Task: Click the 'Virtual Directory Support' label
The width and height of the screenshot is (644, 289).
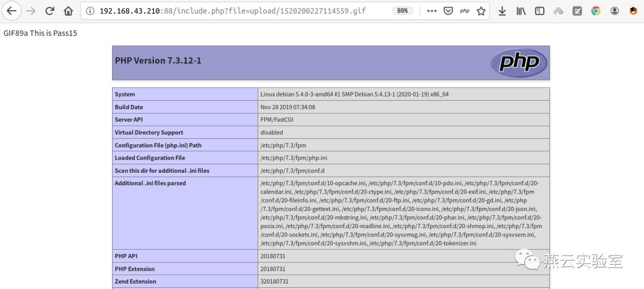Action: click(149, 133)
